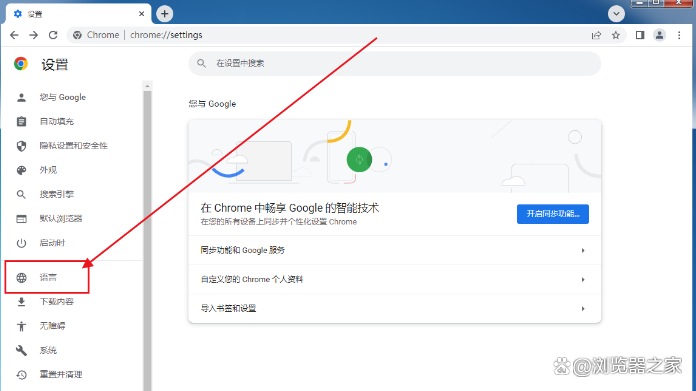
Task: Click the accessibility icon for 无障碍
Action: pyautogui.click(x=21, y=326)
